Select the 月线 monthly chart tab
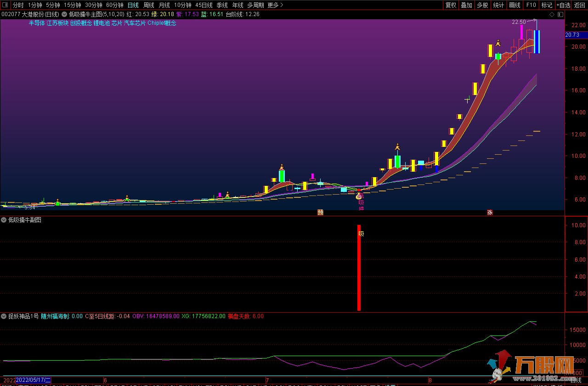The width and height of the screenshot is (588, 386). tap(164, 5)
